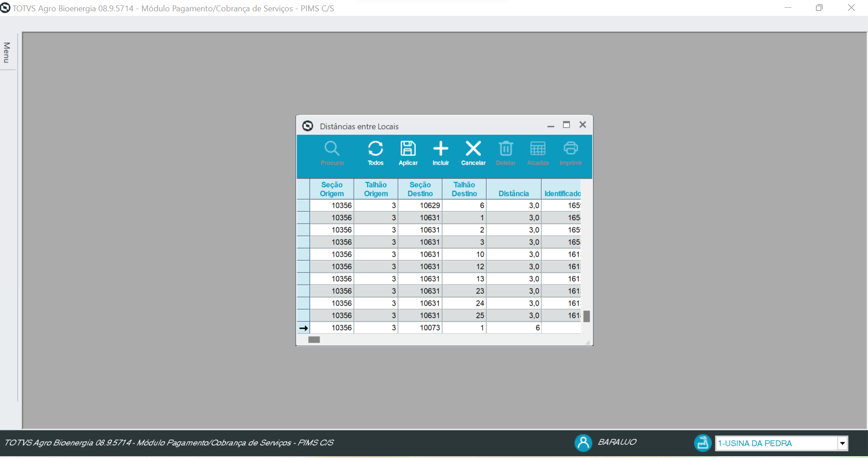Save changes with the Aplicar icon
Image resolution: width=868 pixels, height=458 pixels.
tap(408, 148)
